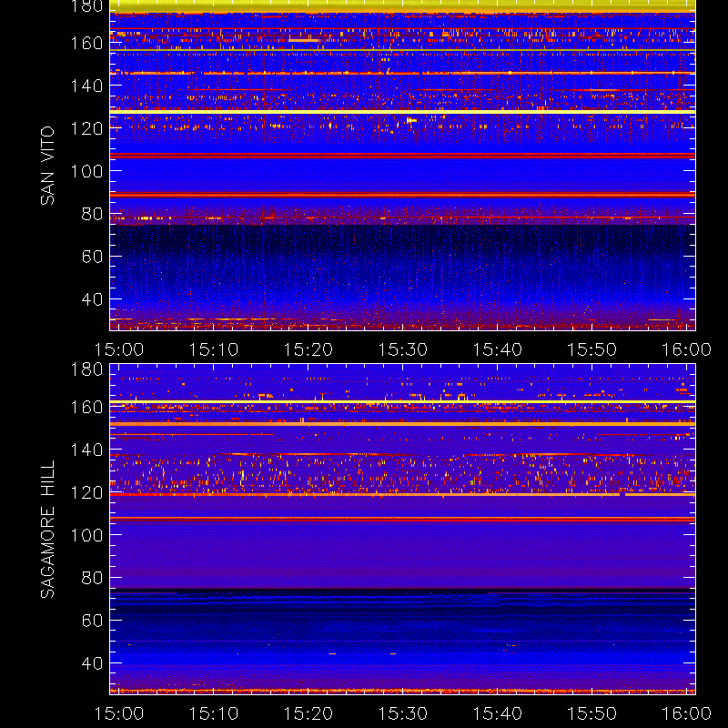Click the 100 frequency label on San Vito axis
This screenshot has width=728, height=728.
tap(86, 171)
